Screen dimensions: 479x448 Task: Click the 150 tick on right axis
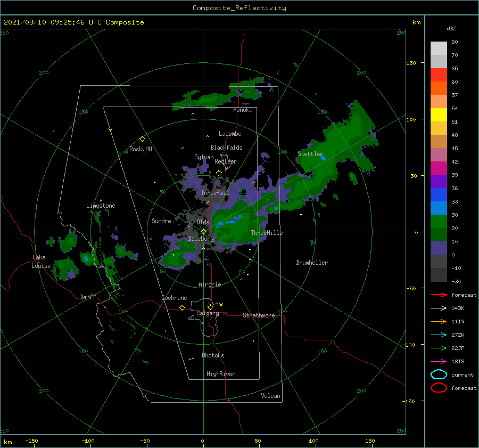point(411,63)
